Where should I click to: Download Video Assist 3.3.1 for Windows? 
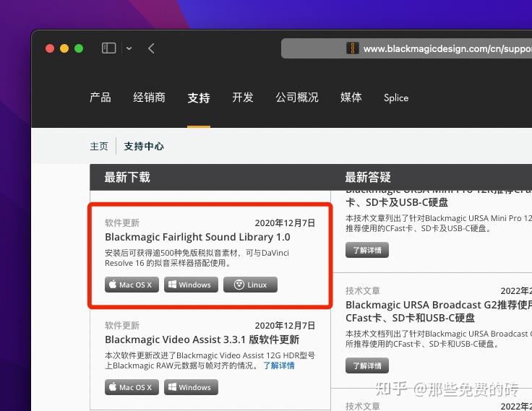point(191,387)
